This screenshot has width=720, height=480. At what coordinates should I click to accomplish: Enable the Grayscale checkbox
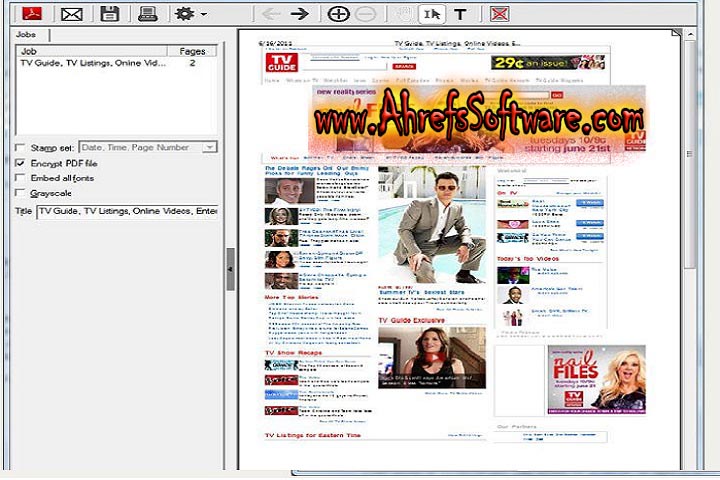click(x=20, y=193)
